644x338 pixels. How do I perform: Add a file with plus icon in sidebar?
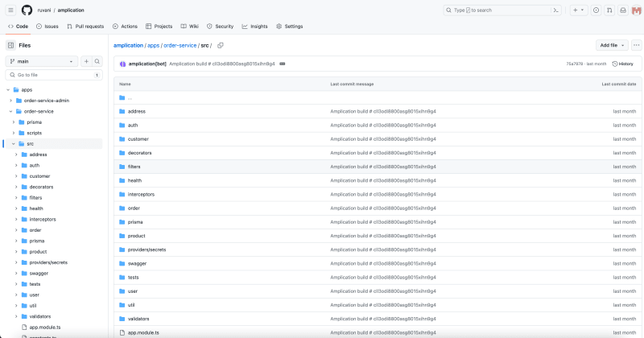[86, 61]
